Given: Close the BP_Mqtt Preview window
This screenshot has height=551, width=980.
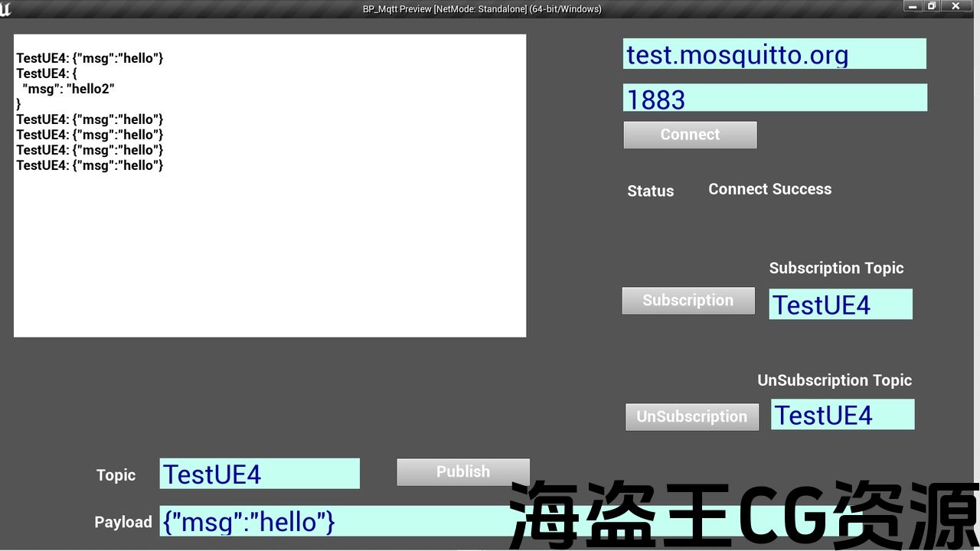Looking at the screenshot, I should coord(956,6).
